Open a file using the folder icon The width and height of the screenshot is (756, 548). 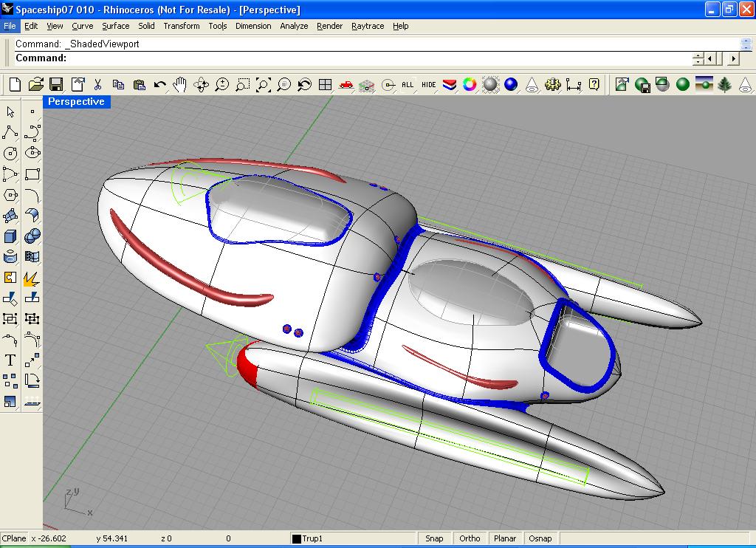pos(35,85)
